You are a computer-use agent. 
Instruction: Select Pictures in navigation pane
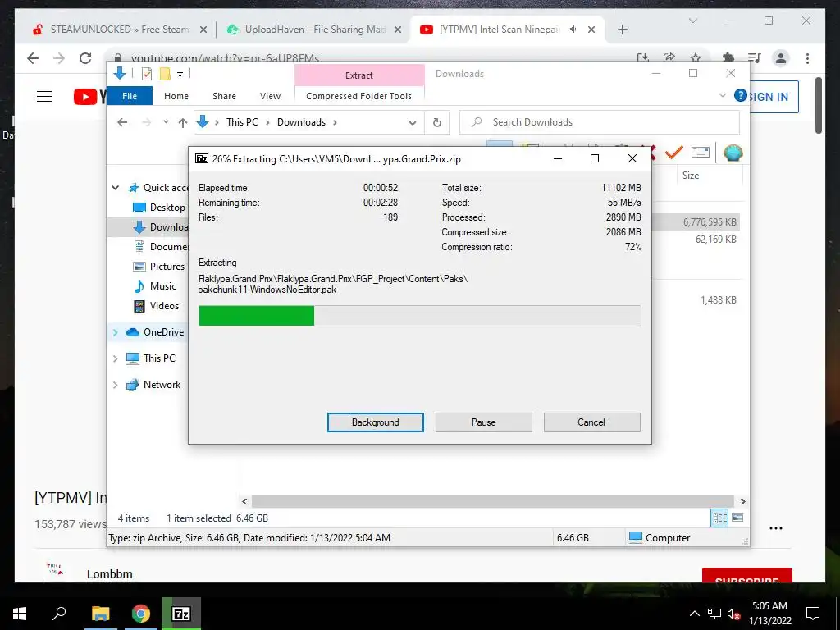click(158, 267)
